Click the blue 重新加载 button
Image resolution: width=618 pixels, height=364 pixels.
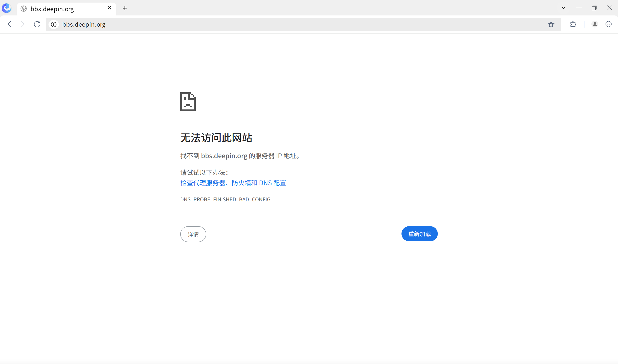point(419,234)
